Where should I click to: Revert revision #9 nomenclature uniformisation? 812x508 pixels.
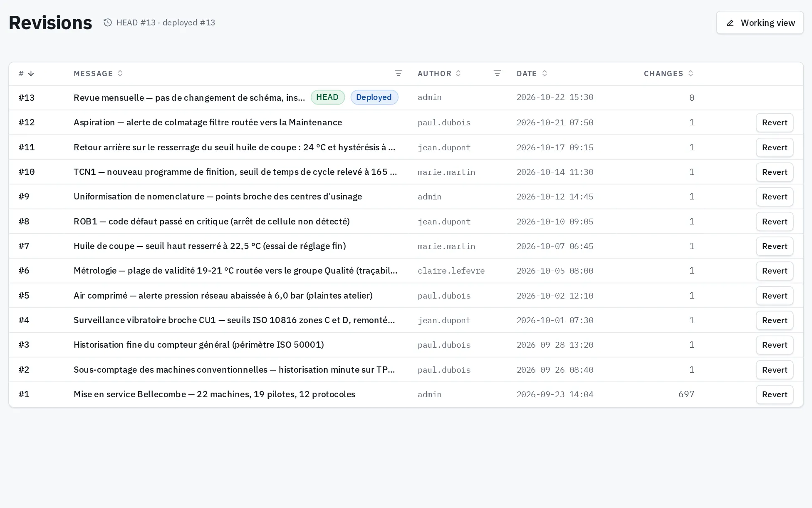pyautogui.click(x=775, y=197)
